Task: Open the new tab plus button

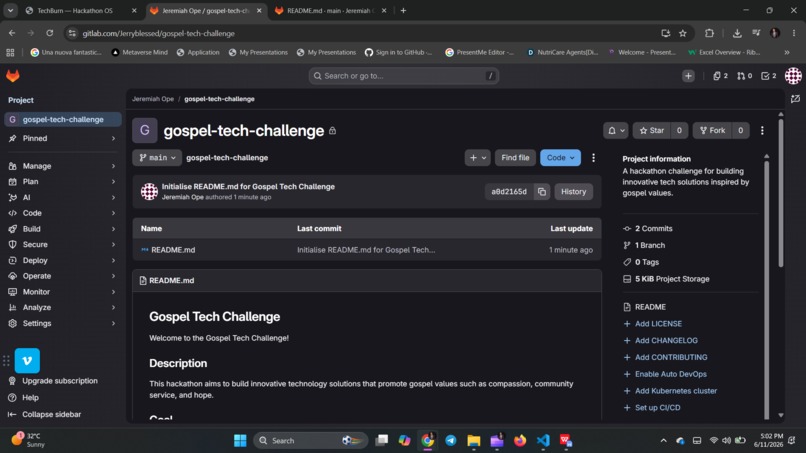Action: click(404, 10)
